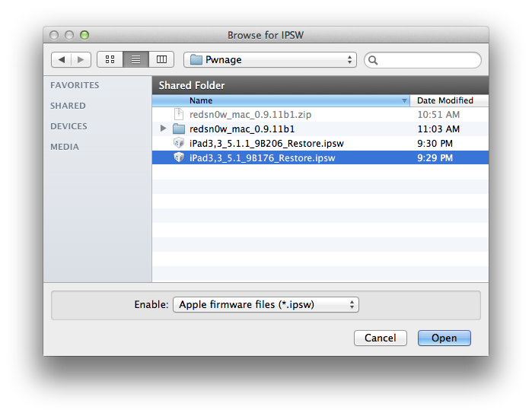532x416 pixels.
Task: Click the Shared Folder header bar
Action: coord(320,85)
